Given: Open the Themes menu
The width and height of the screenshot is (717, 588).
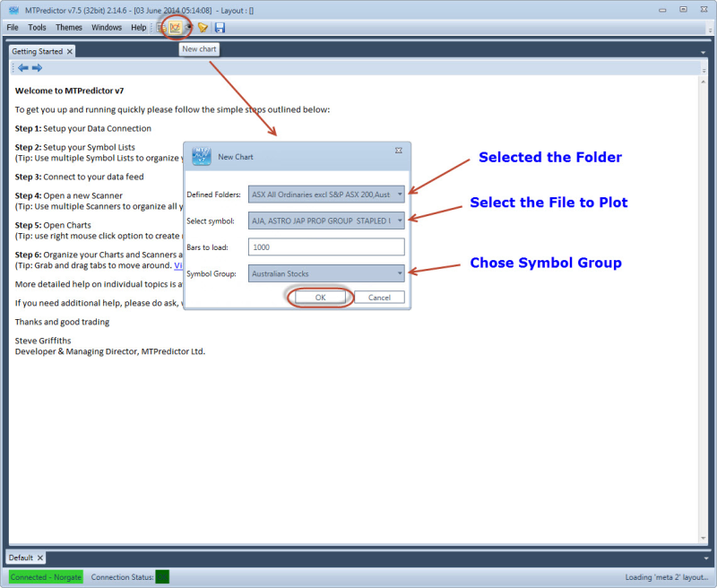Looking at the screenshot, I should point(69,28).
